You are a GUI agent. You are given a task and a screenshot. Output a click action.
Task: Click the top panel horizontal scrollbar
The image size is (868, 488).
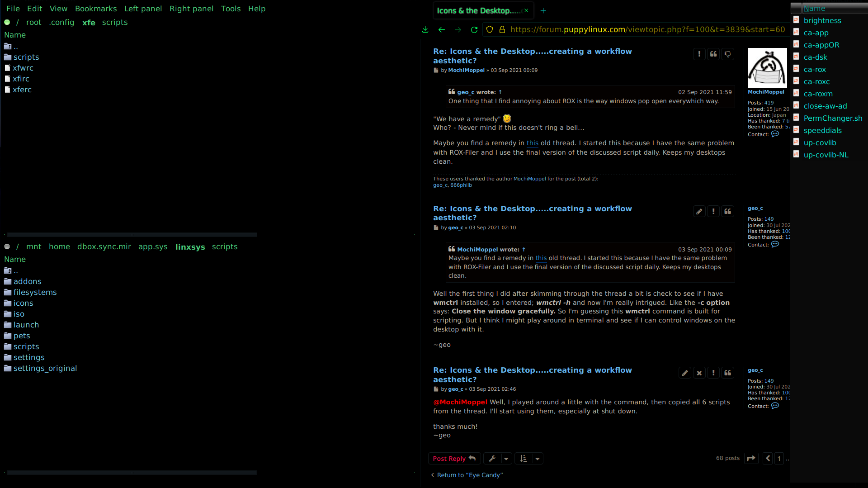pyautogui.click(x=132, y=235)
